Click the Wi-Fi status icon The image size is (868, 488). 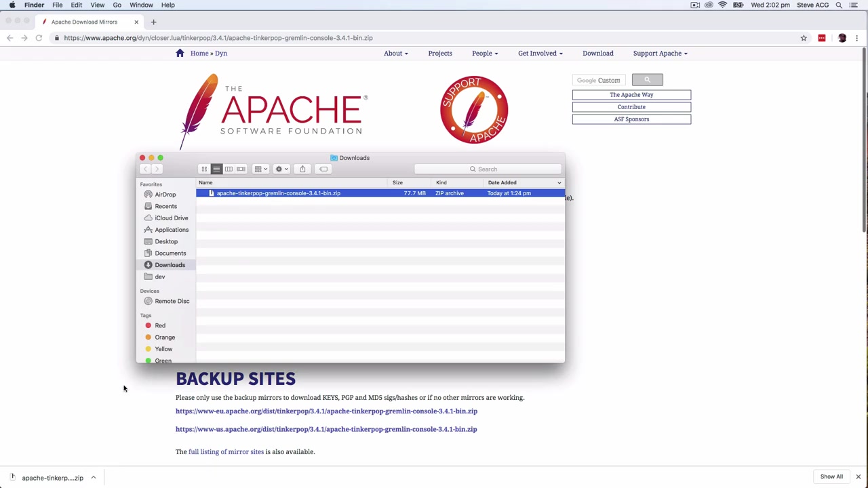point(723,5)
